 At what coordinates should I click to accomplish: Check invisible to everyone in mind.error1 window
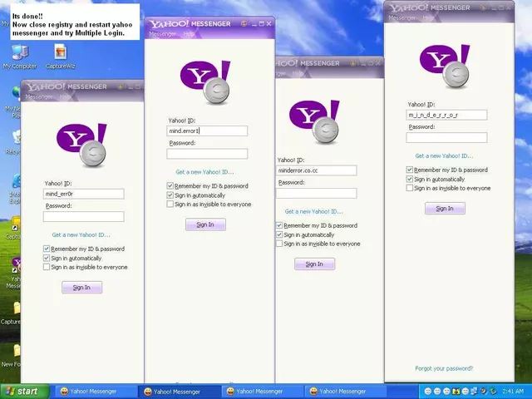point(170,204)
